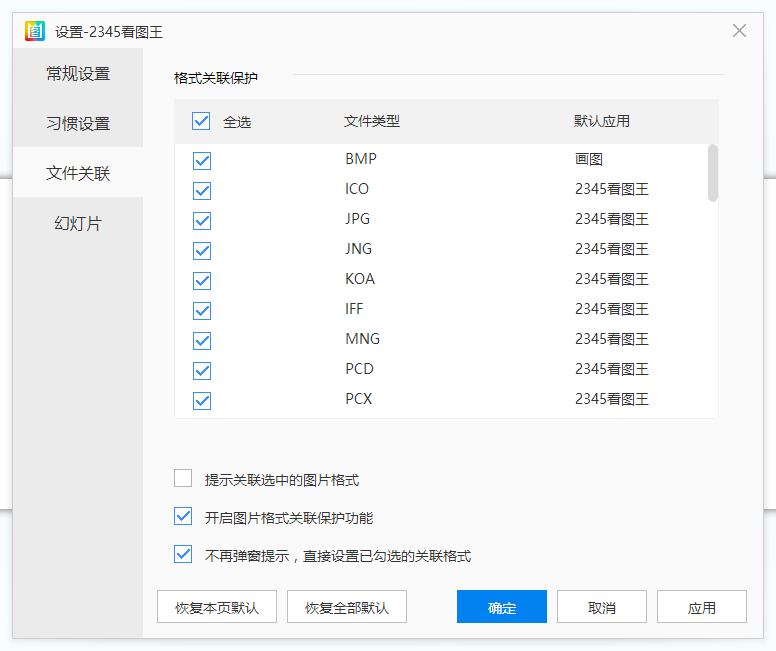Screen dimensions: 776x651
Task: Uncheck the ICO format checkbox
Action: (x=202, y=191)
